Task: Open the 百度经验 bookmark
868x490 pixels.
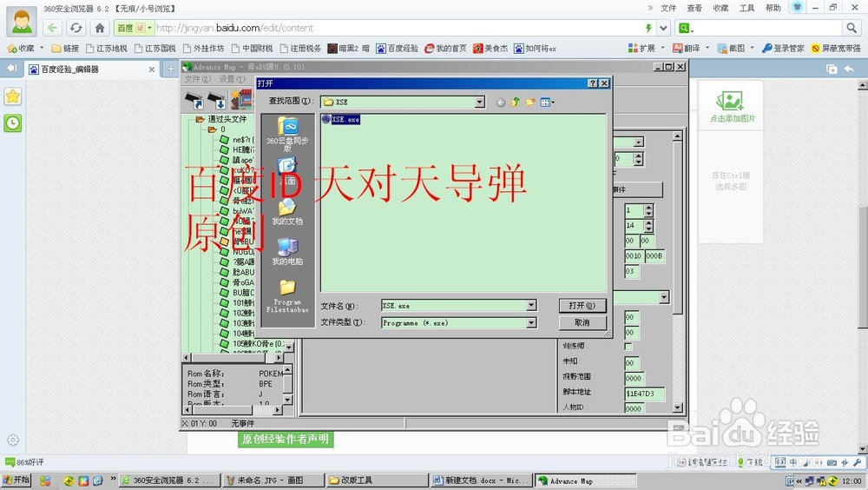Action: pyautogui.click(x=398, y=49)
